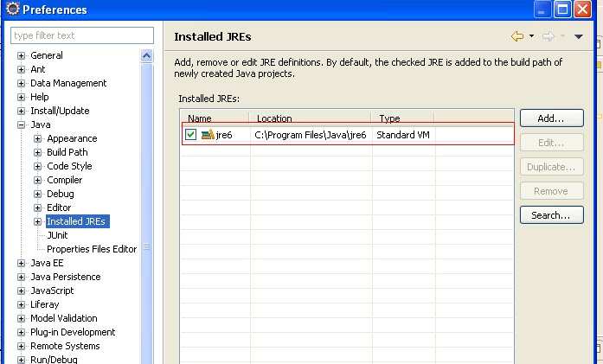
Task: Expand the Plug-in Development node
Action: point(21,333)
